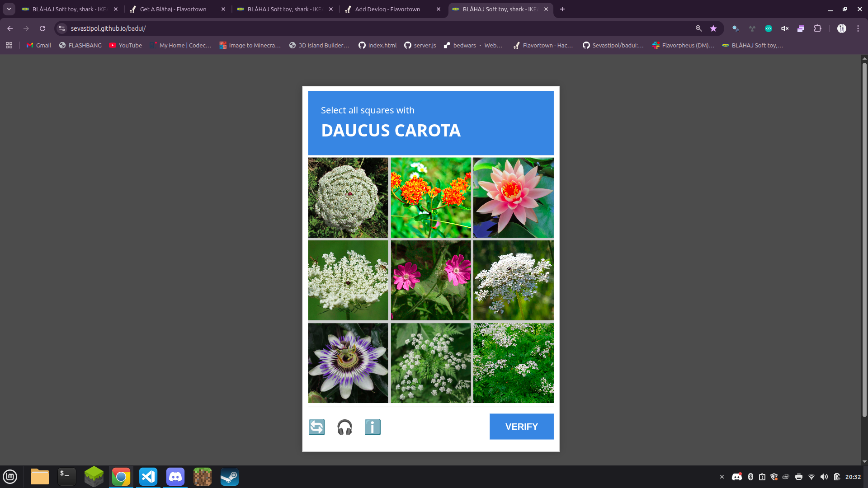Viewport: 868px width, 488px height.
Task: Expand the tab search dropdown arrow
Action: 9,9
